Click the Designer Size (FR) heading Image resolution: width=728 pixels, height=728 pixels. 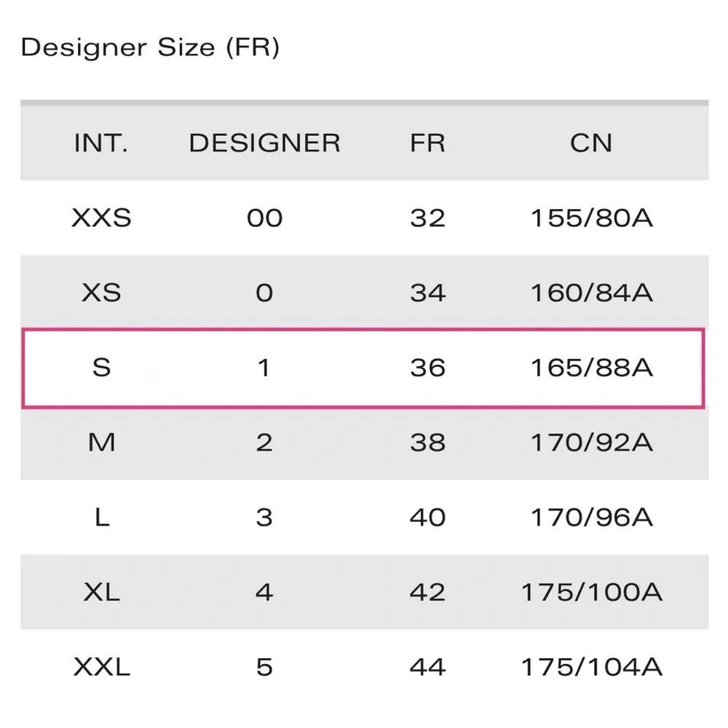[x=150, y=48]
